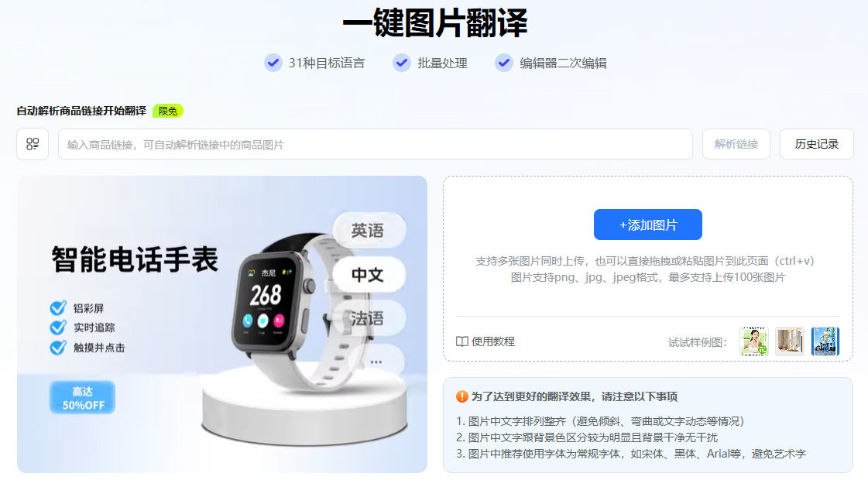Open the 使用教程 tutorial link

485,341
